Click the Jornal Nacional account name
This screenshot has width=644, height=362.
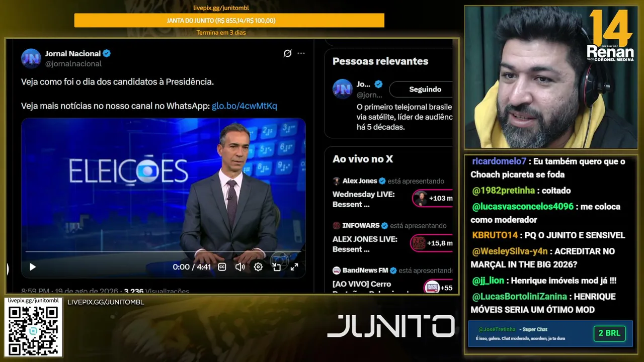coord(73,53)
